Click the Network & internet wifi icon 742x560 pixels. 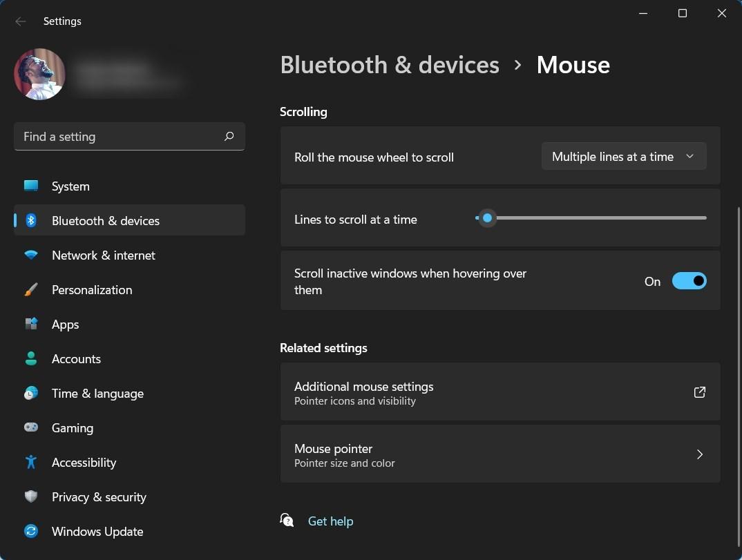pyautogui.click(x=31, y=255)
